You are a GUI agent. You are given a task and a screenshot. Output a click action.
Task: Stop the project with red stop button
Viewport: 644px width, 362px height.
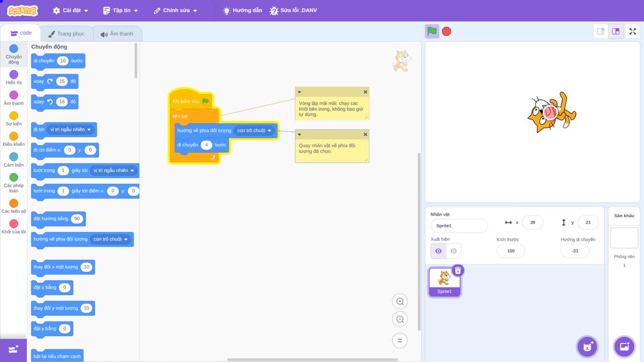click(x=447, y=31)
